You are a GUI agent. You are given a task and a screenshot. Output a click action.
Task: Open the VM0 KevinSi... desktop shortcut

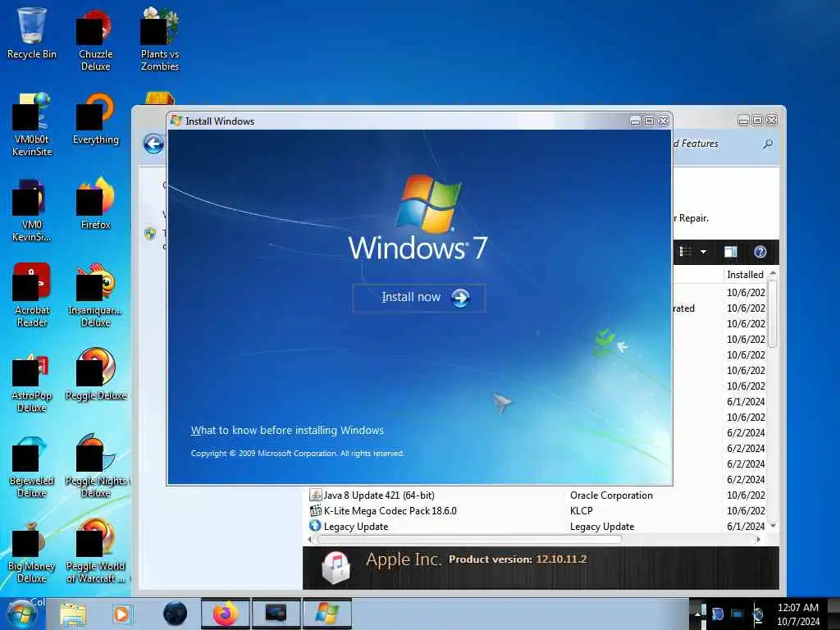[32, 210]
